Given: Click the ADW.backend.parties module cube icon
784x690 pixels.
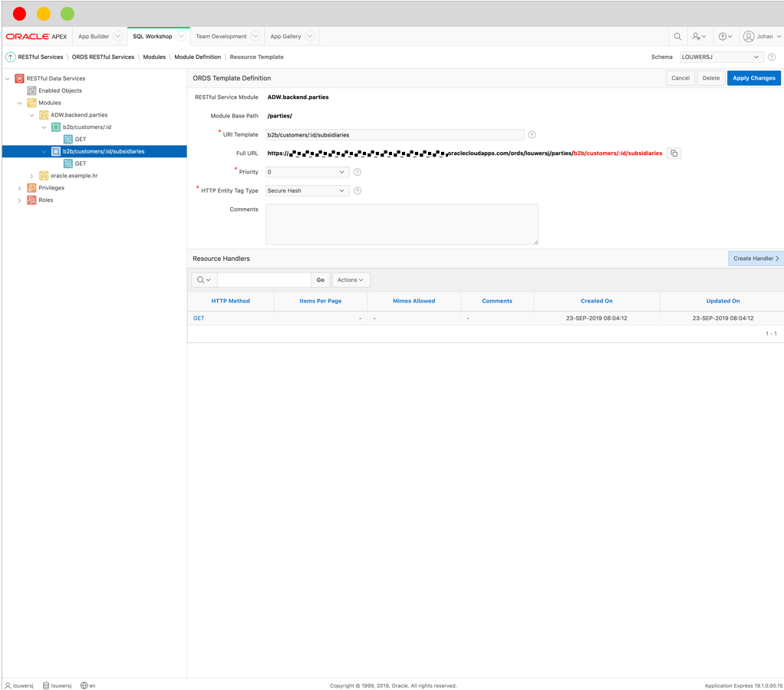Looking at the screenshot, I should click(43, 114).
